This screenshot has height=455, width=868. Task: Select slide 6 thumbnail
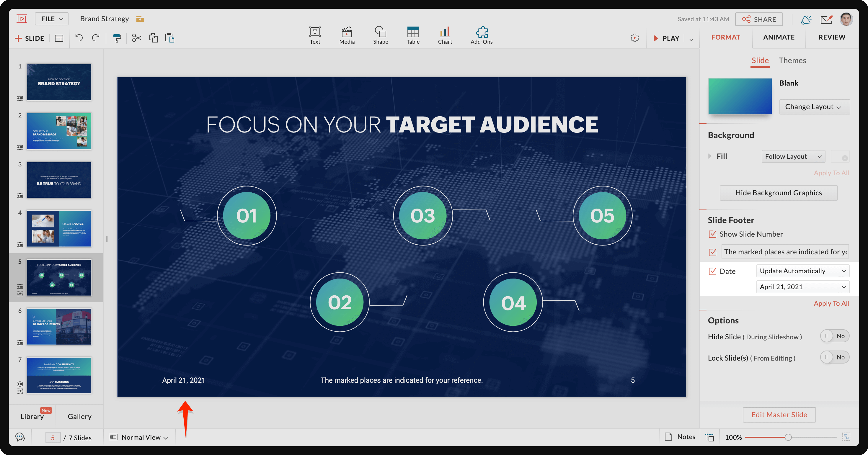click(59, 326)
